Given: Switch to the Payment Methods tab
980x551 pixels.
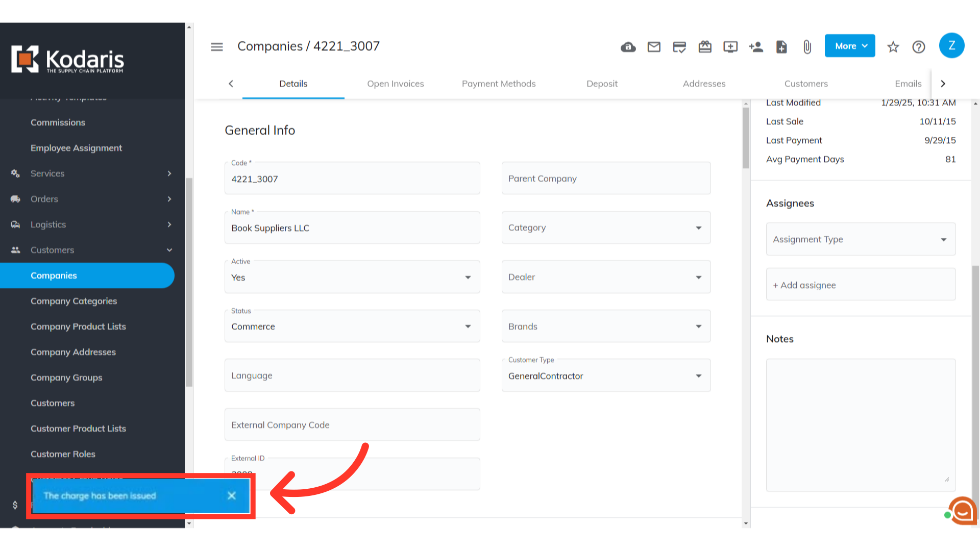Looking at the screenshot, I should pyautogui.click(x=499, y=84).
